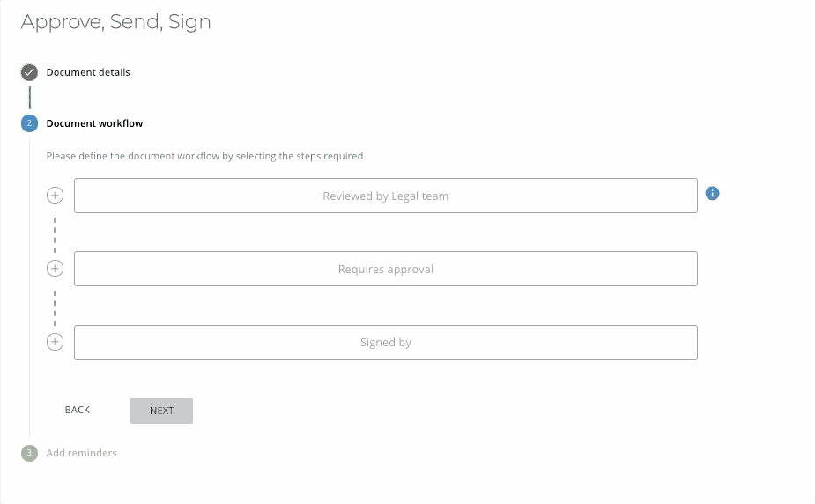Viewport: 815px width, 504px height.
Task: Expand the Document details step label
Action: click(x=88, y=72)
